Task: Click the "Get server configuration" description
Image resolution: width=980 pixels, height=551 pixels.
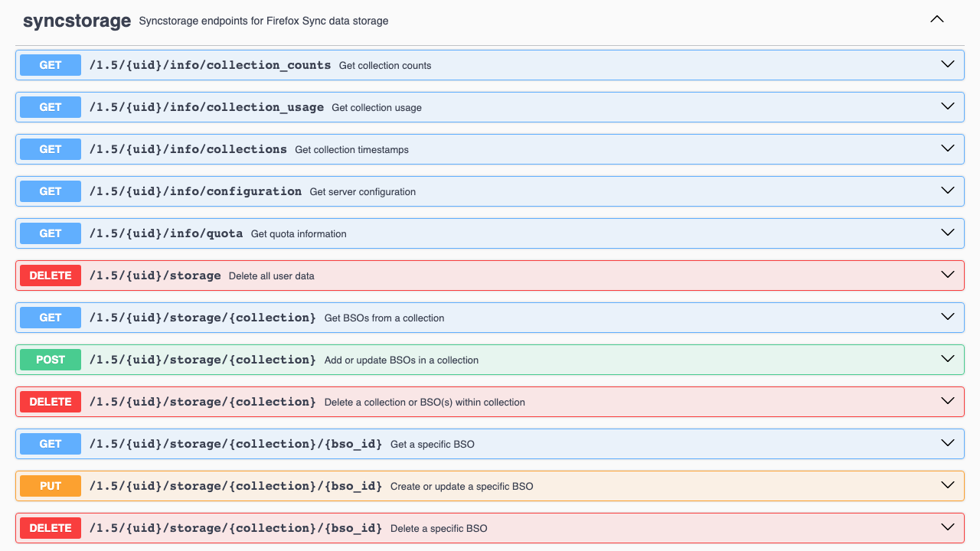Action: click(x=363, y=192)
